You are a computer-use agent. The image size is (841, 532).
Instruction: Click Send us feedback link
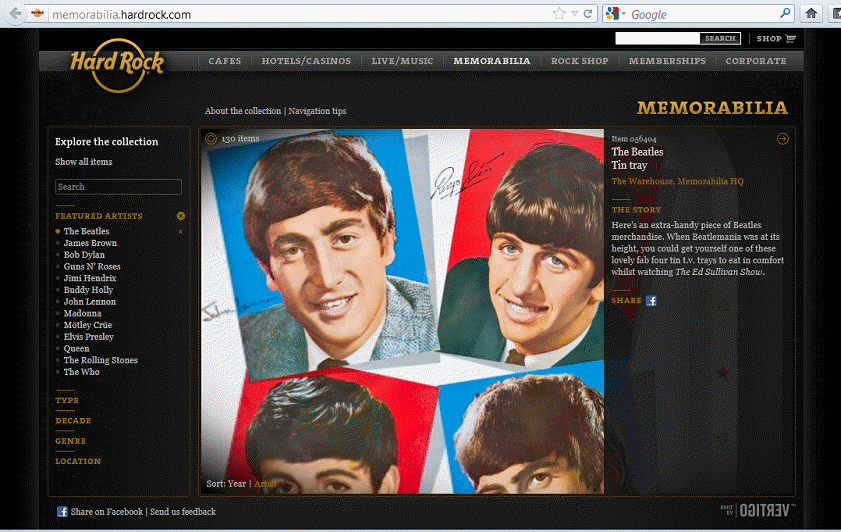point(183,512)
